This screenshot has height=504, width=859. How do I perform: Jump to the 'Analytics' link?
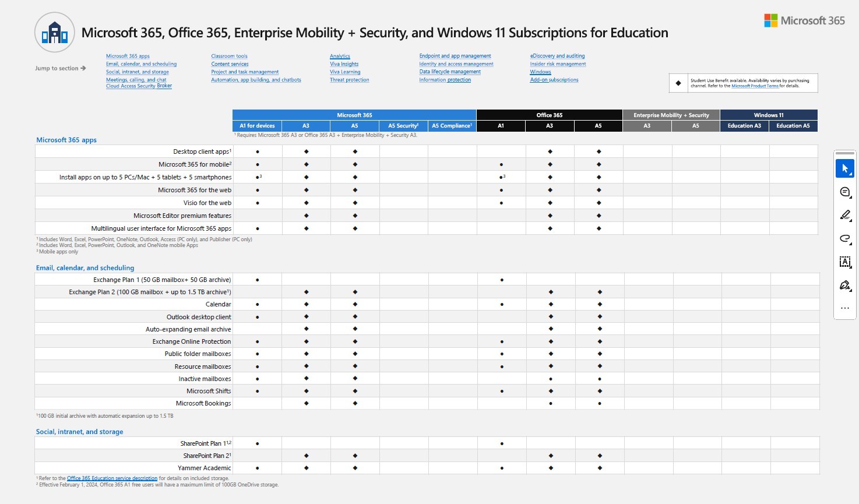pyautogui.click(x=340, y=56)
